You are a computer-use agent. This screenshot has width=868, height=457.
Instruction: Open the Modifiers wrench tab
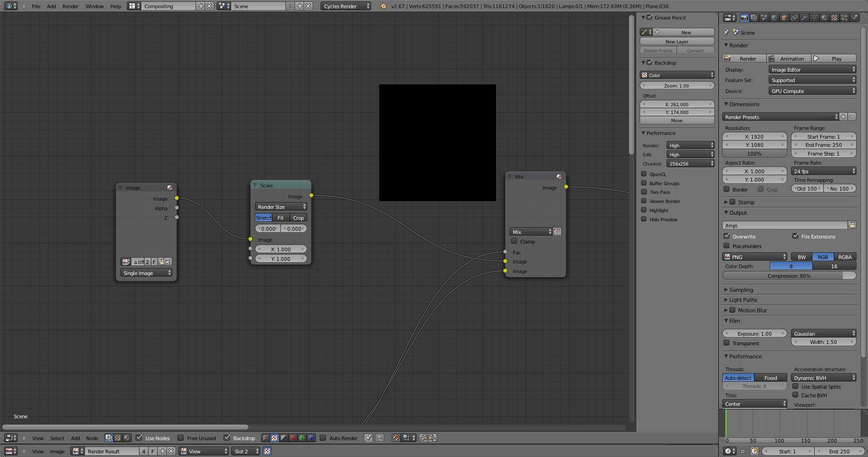tap(804, 18)
